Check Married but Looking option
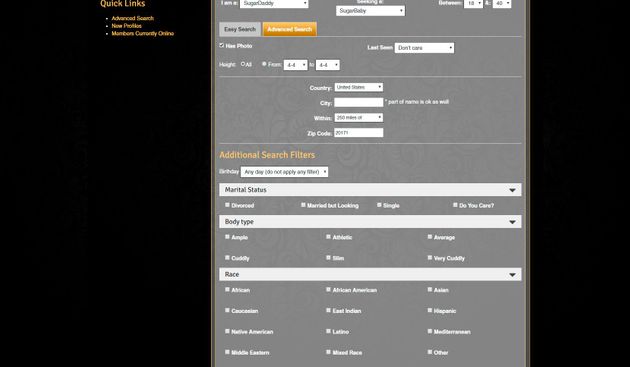 click(303, 205)
